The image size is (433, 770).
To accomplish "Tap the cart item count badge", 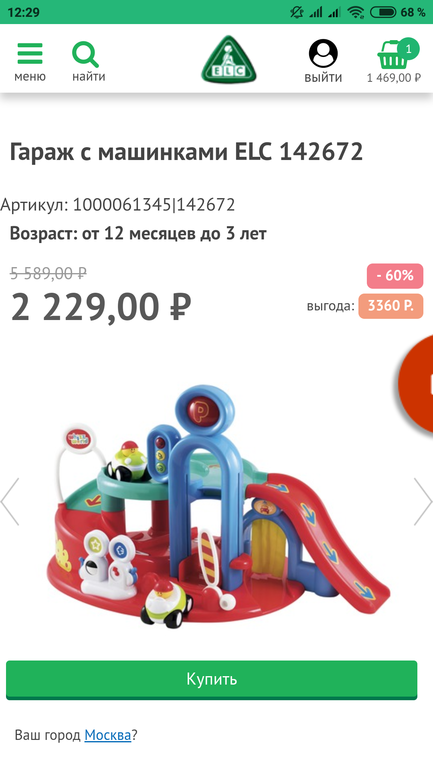I will click(x=408, y=49).
